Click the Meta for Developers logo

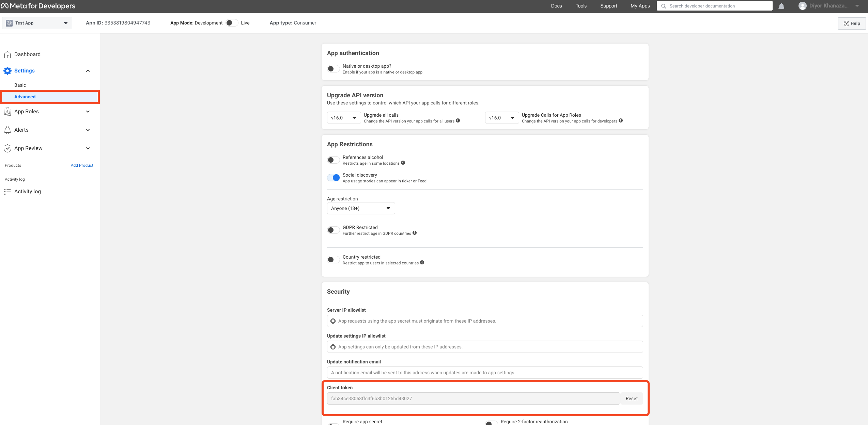(x=38, y=6)
